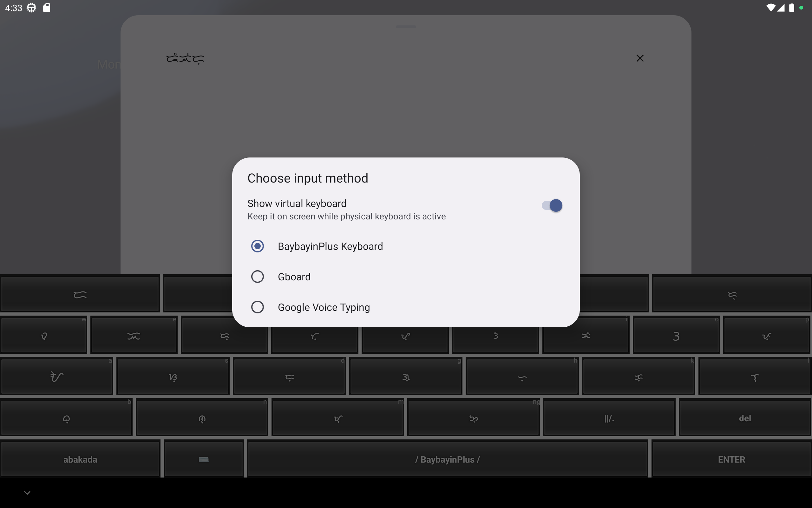Tap the 'del' key
Screen dimensions: 812x508
(x=745, y=417)
